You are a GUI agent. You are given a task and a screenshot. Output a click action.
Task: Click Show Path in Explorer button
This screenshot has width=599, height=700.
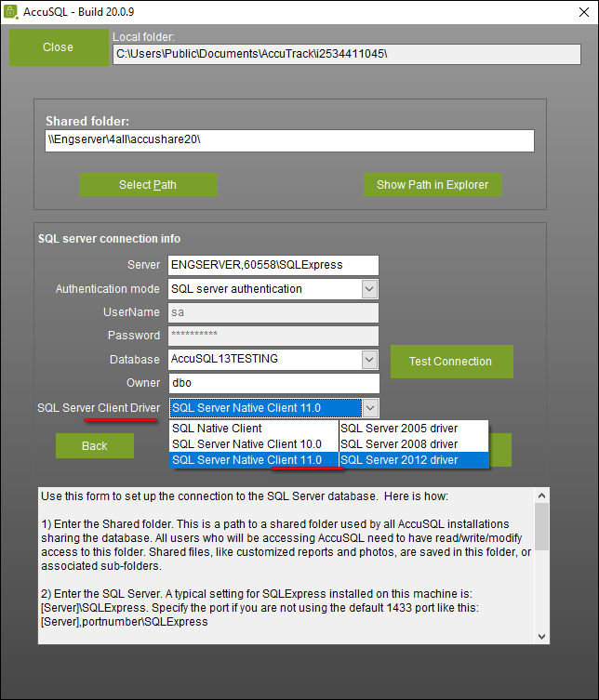[433, 184]
